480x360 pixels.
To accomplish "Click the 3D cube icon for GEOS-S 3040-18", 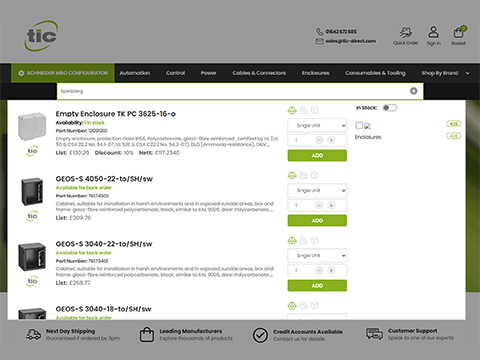I will (314, 305).
